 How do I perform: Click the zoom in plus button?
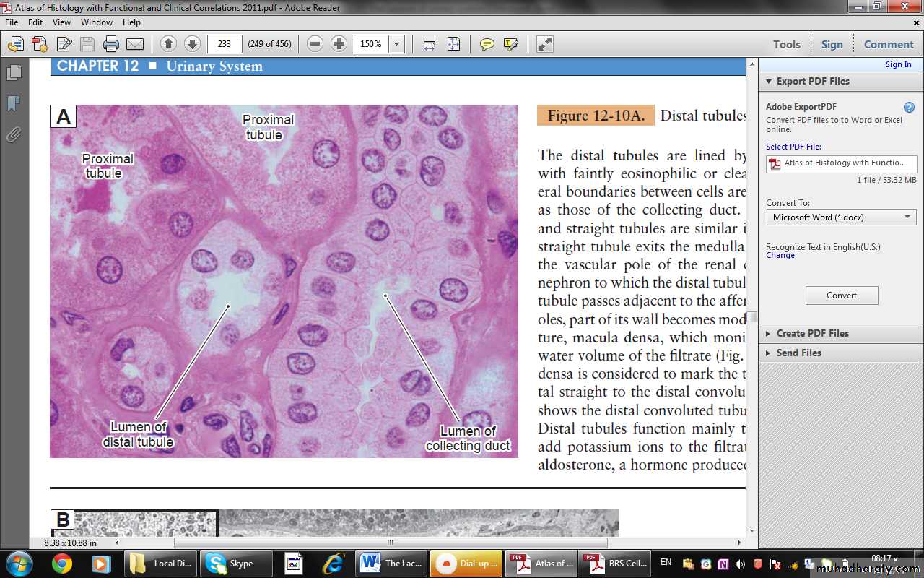tap(339, 44)
